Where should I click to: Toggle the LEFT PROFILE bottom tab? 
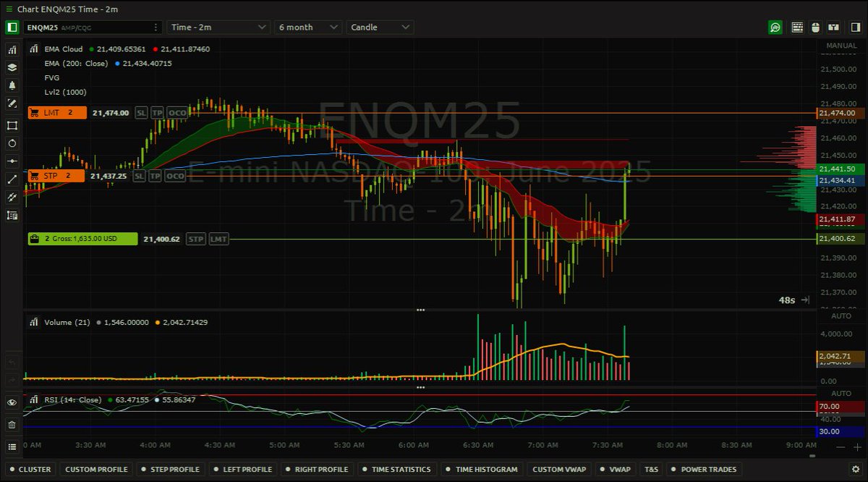tap(242, 469)
